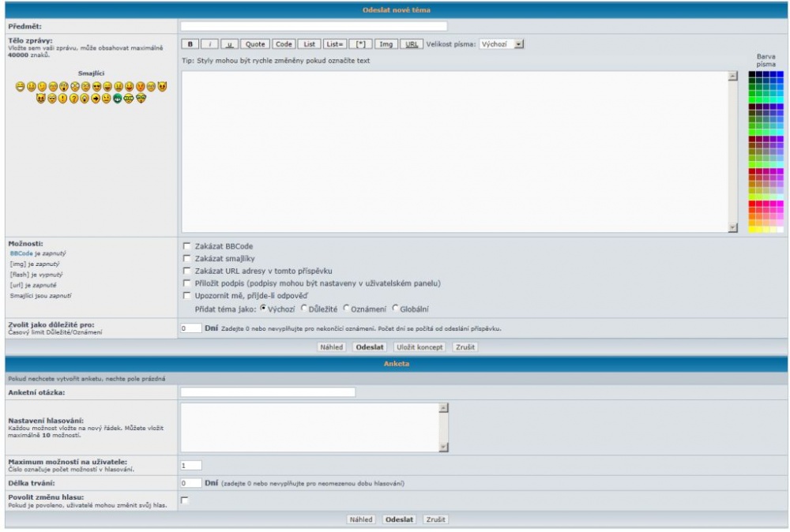Image resolution: width=790 pixels, height=532 pixels.
Task: Insert the bearded geek smiley
Action: tap(141, 98)
